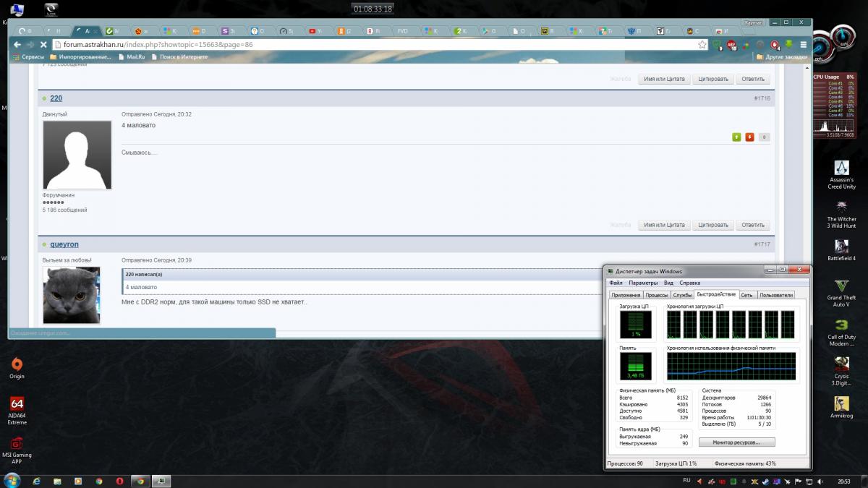
Task: Open user profile link 220
Action: (56, 98)
